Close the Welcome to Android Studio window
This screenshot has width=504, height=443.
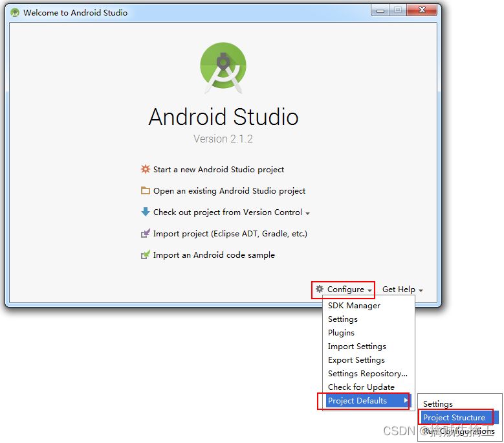tap(422, 10)
